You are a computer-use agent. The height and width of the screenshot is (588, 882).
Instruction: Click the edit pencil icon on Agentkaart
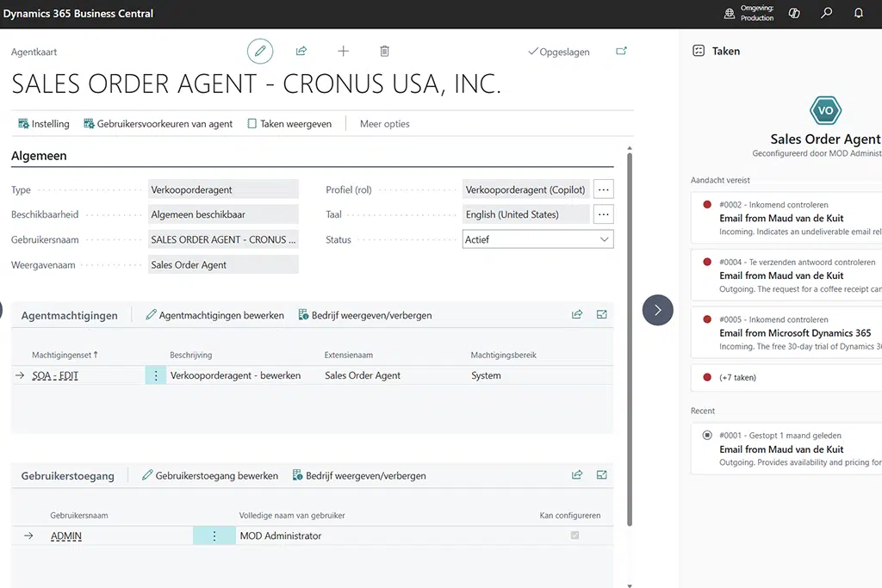coord(260,51)
